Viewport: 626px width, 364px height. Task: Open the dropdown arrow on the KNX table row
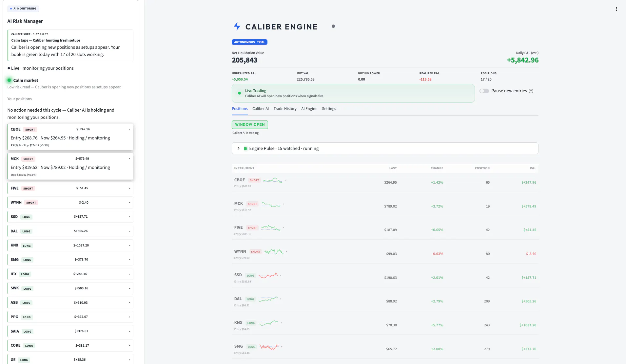(281, 323)
